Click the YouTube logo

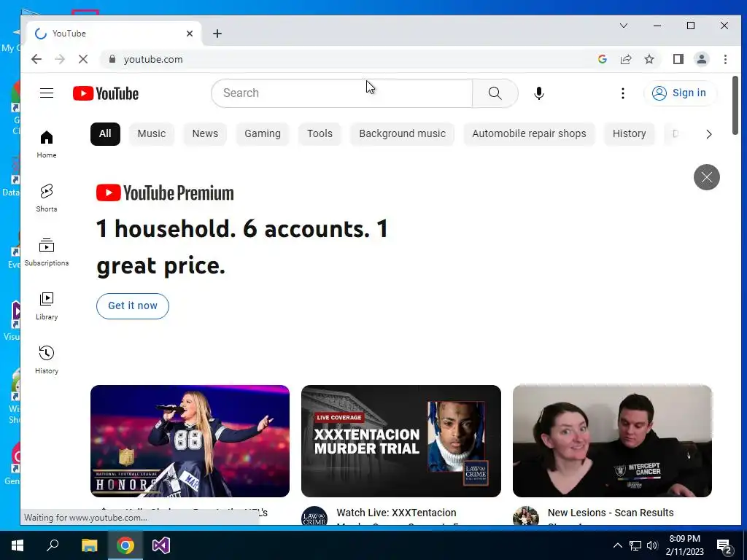105,93
